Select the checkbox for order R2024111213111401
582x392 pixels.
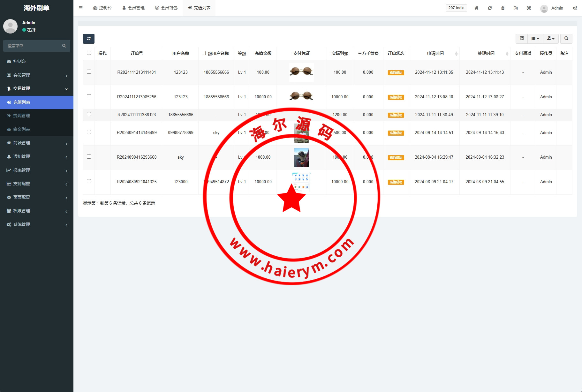(x=89, y=72)
